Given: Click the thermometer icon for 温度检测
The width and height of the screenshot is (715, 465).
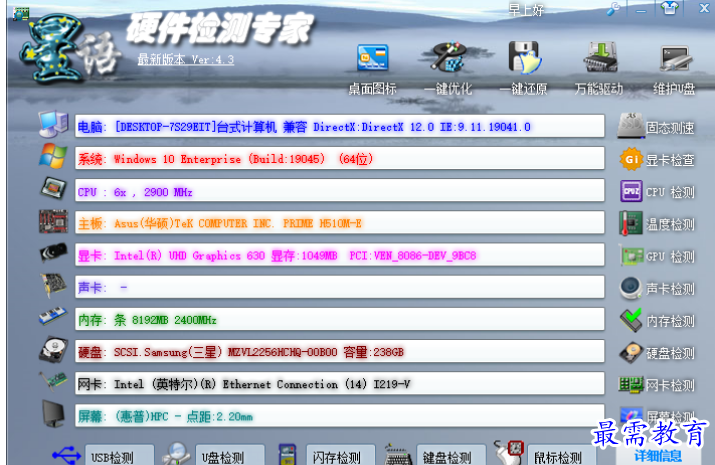Looking at the screenshot, I should click(x=631, y=223).
